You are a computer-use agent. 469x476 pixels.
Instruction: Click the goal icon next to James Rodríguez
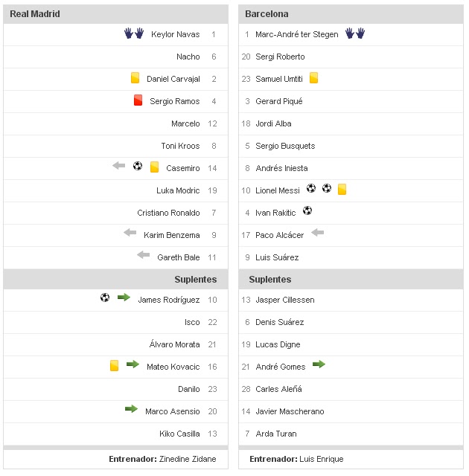point(105,297)
